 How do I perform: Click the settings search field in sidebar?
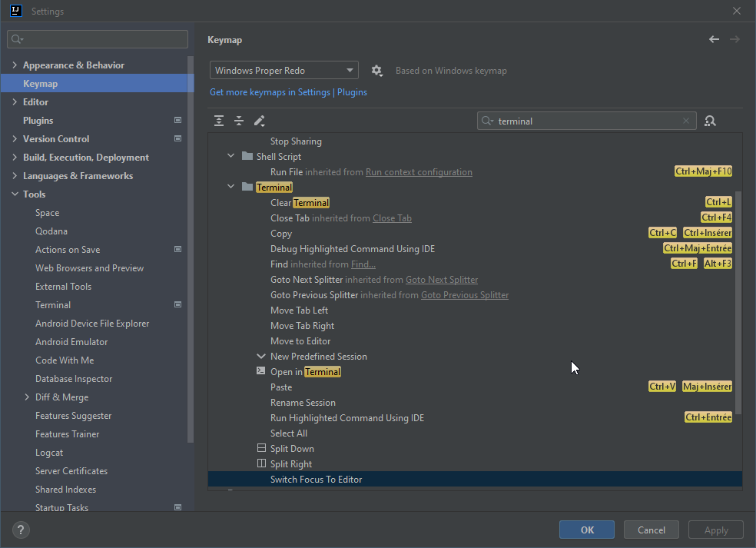(x=98, y=39)
